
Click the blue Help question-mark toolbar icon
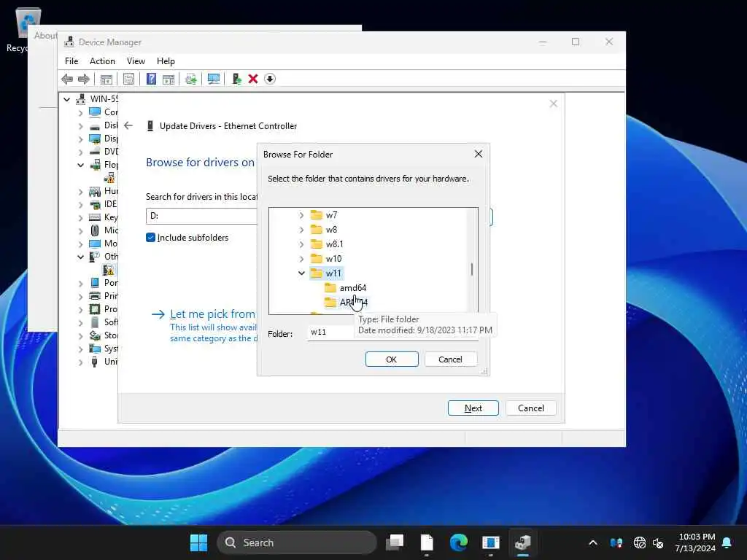(x=151, y=79)
